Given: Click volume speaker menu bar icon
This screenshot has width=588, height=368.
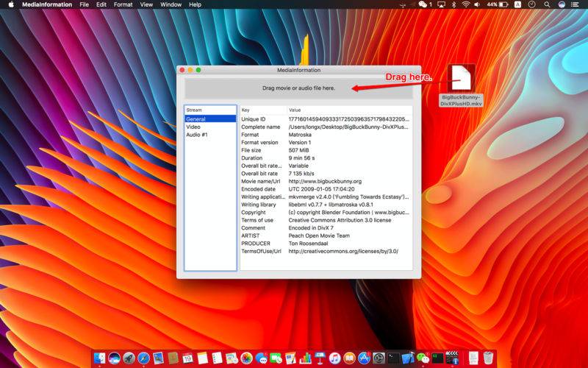Looking at the screenshot, I should click(x=477, y=4).
